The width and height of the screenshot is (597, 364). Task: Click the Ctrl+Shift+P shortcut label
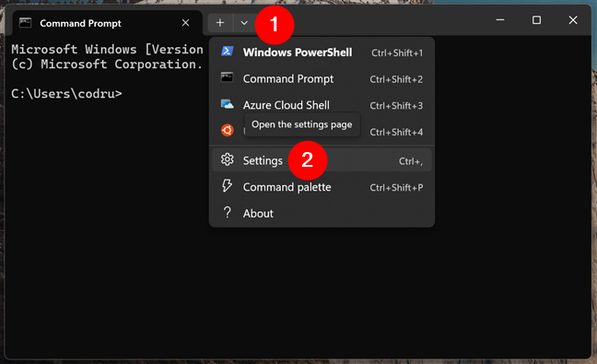click(396, 188)
